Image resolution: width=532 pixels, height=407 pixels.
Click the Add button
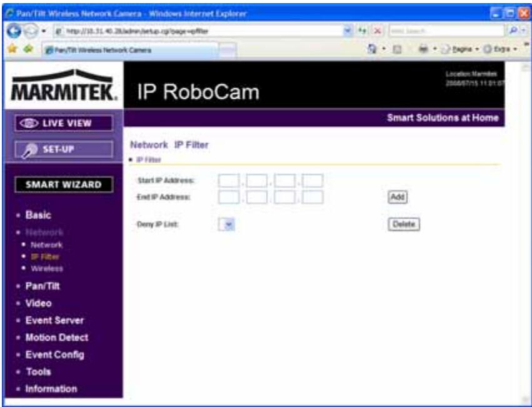point(398,197)
